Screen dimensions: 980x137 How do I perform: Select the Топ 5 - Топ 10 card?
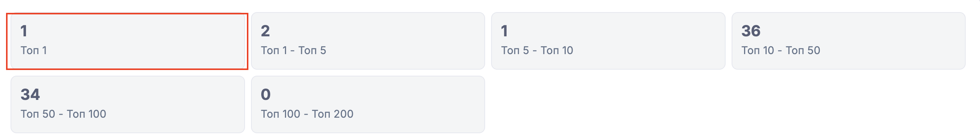coord(608,41)
